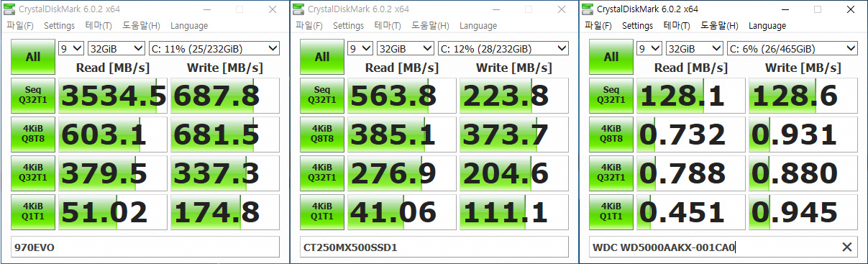Run All tests in the WDC WD5000AAKX window
Viewport: 868px width, 264px height.
point(611,57)
